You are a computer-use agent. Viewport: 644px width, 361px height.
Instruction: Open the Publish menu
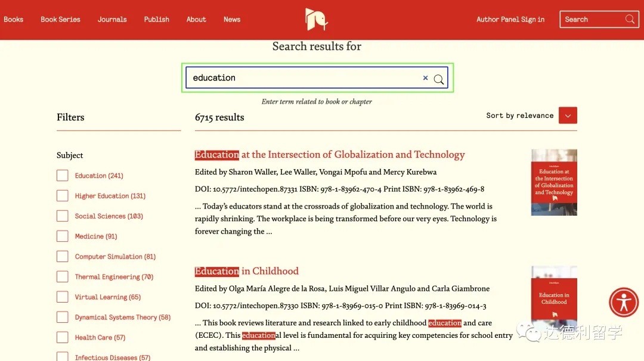[156, 19]
